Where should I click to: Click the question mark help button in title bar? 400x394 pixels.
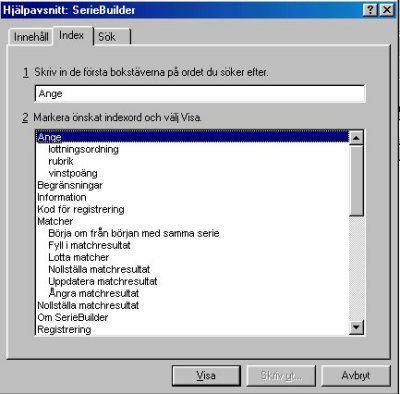[371, 10]
